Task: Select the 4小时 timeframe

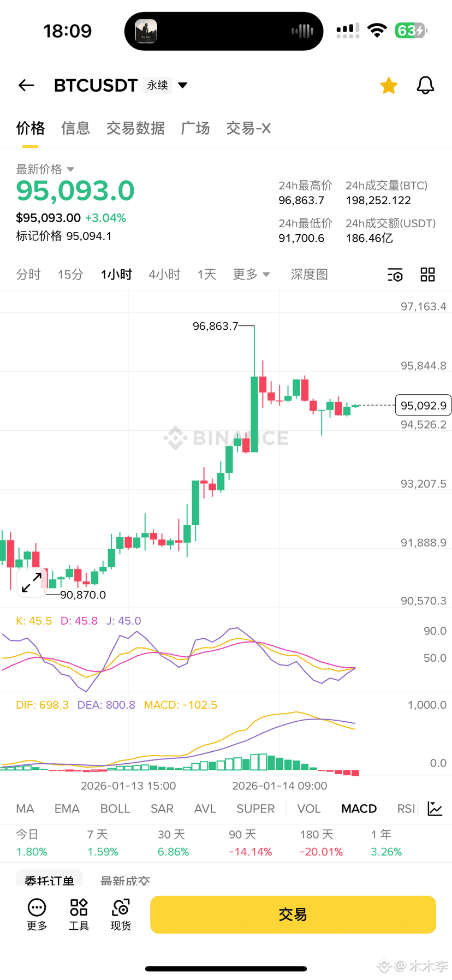Action: [x=164, y=274]
